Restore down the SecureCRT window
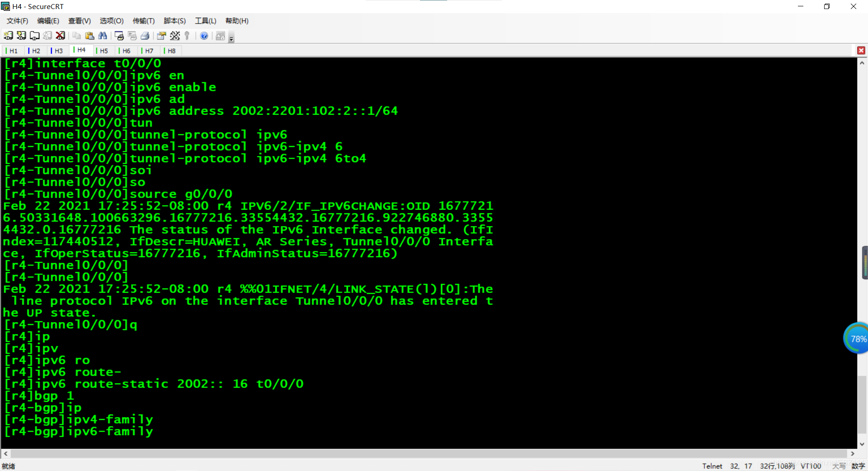This screenshot has width=868, height=471. (827, 6)
